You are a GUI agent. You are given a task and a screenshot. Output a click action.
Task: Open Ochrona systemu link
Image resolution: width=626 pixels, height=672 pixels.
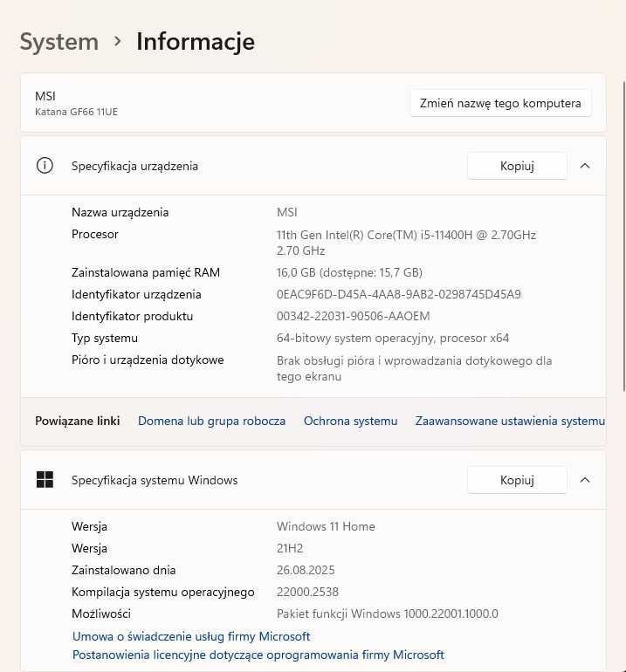click(350, 421)
